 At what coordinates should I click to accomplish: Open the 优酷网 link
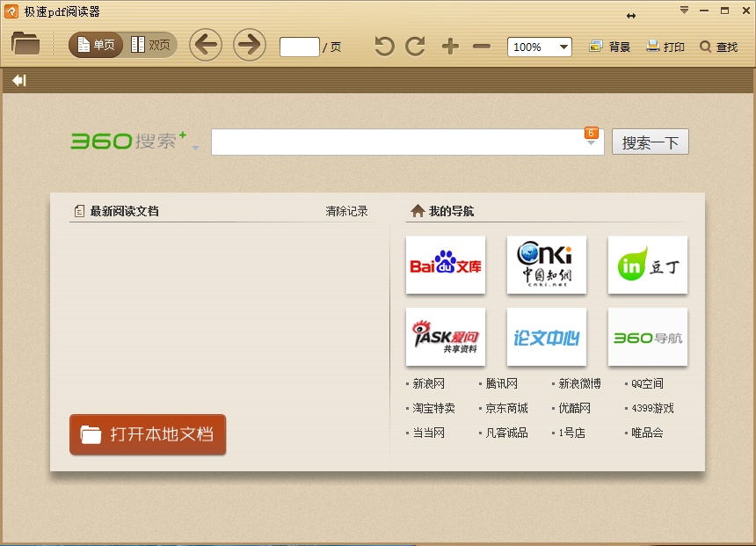click(574, 408)
